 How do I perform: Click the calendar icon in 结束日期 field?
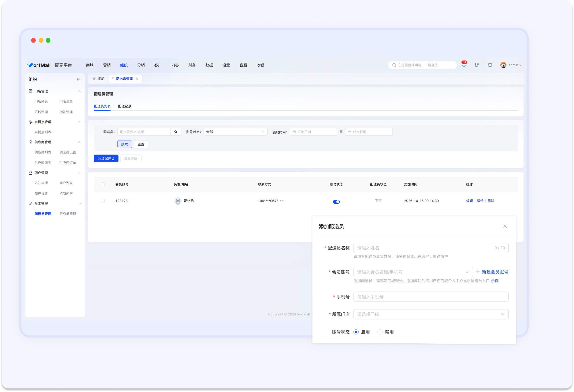click(349, 132)
